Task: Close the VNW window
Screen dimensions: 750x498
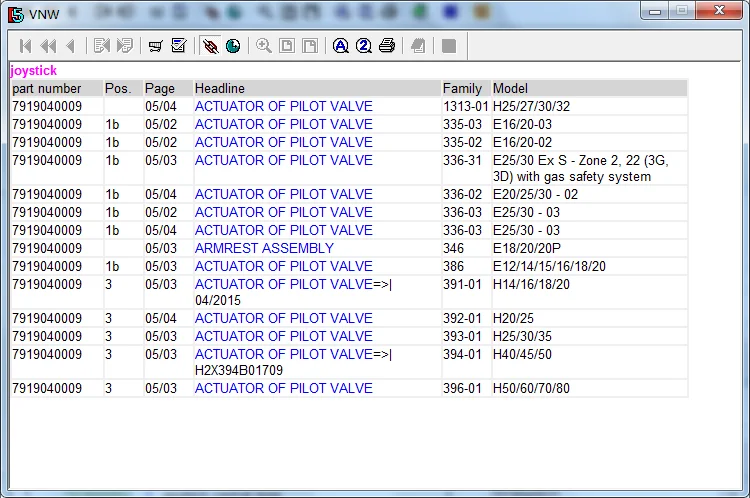Action: [x=719, y=11]
